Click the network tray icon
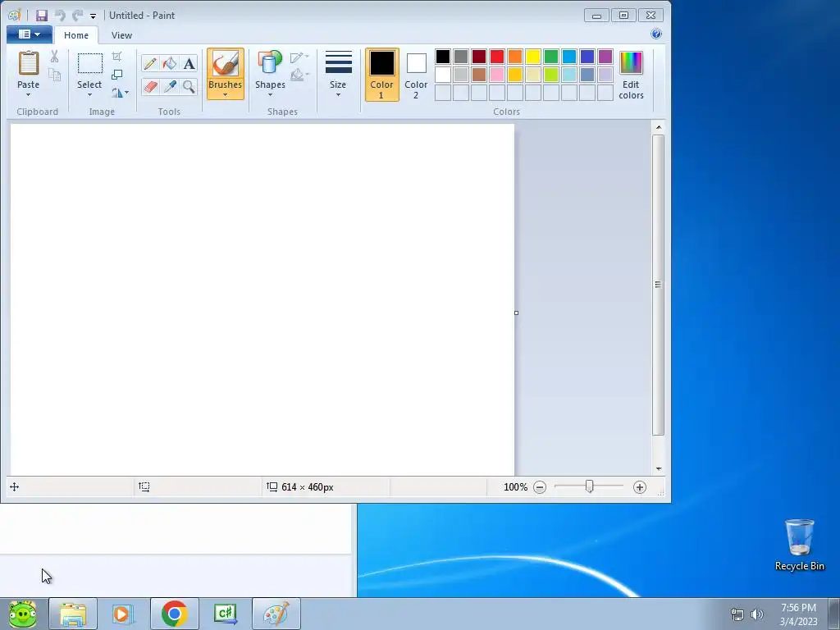840x630 pixels. point(737,614)
